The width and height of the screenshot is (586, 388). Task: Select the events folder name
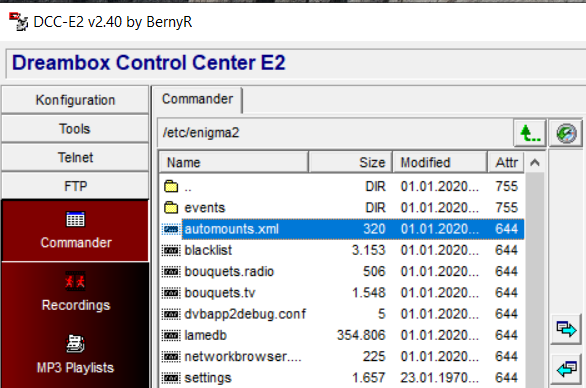click(x=205, y=207)
